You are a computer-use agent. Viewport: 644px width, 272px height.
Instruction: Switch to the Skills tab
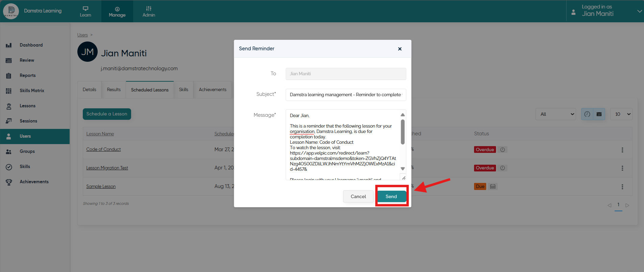184,90
